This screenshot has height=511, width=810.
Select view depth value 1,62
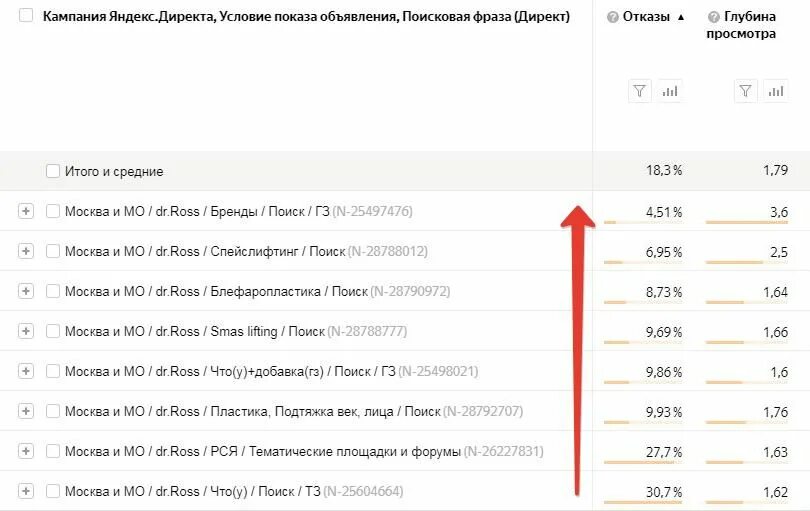(775, 492)
